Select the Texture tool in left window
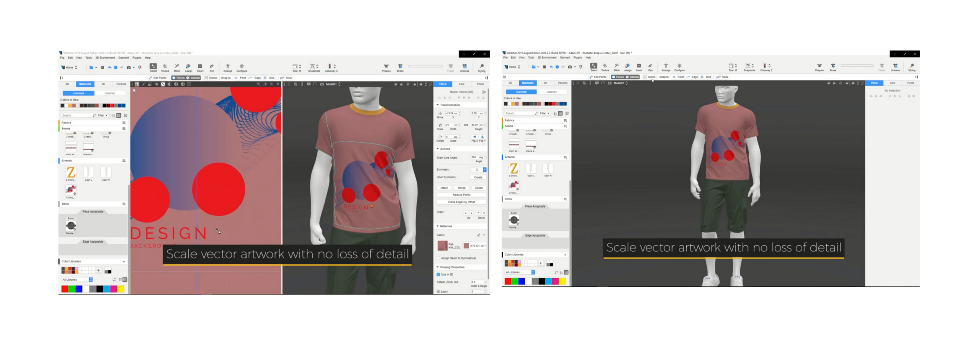 pyautogui.click(x=165, y=67)
